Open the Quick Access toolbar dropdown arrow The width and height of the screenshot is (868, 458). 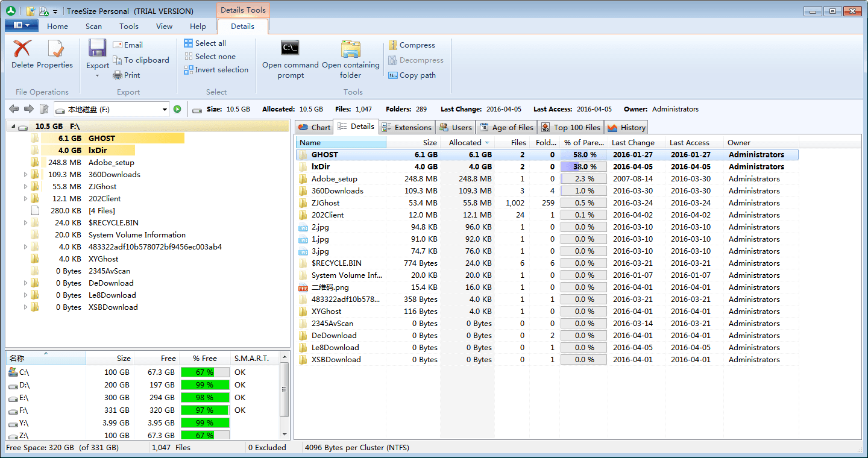[55, 11]
